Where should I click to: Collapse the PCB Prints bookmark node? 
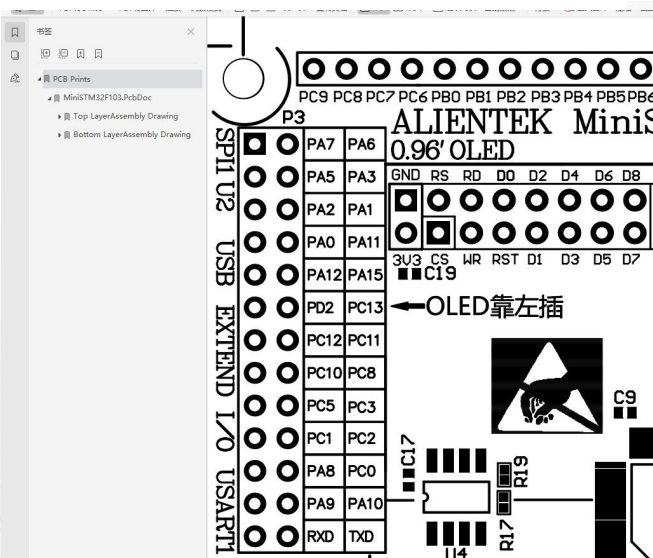pyautogui.click(x=39, y=79)
